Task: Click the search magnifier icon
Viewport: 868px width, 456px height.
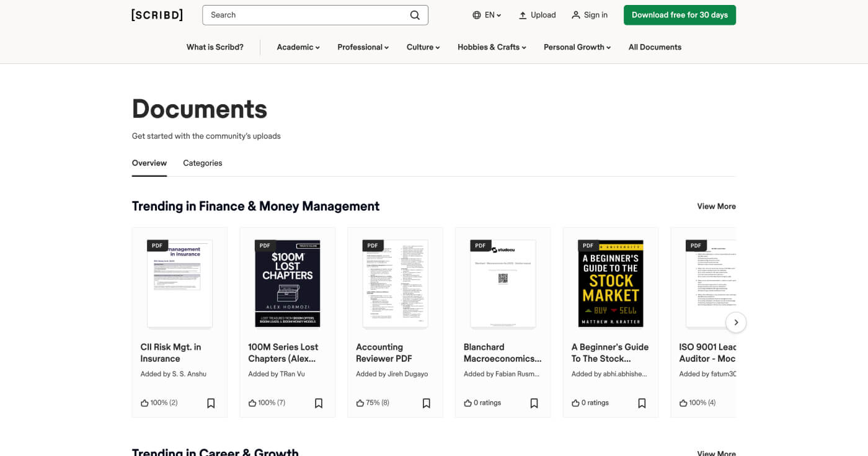Action: tap(414, 14)
